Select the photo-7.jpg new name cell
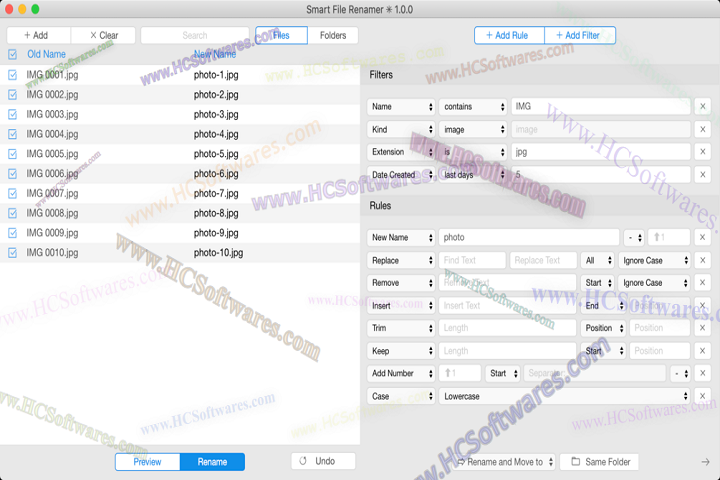This screenshot has width=720, height=480. (x=216, y=193)
